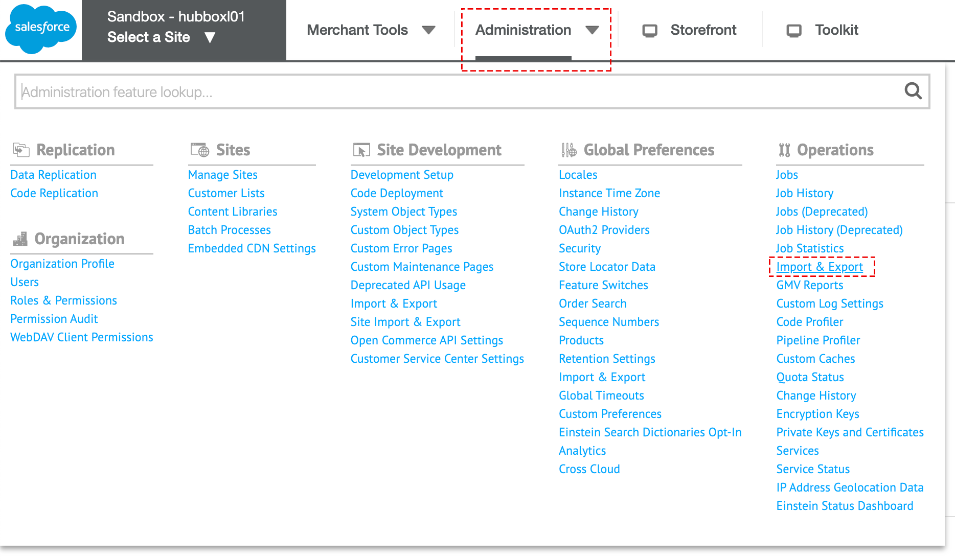955x560 pixels.
Task: Open Import & Export under Operations
Action: pyautogui.click(x=820, y=267)
